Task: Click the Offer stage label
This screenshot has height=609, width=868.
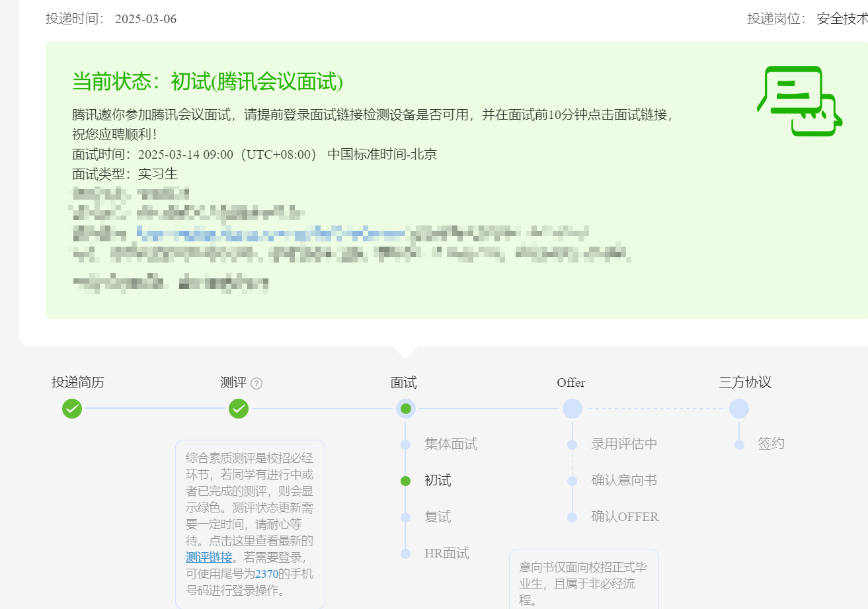Action: tap(571, 383)
